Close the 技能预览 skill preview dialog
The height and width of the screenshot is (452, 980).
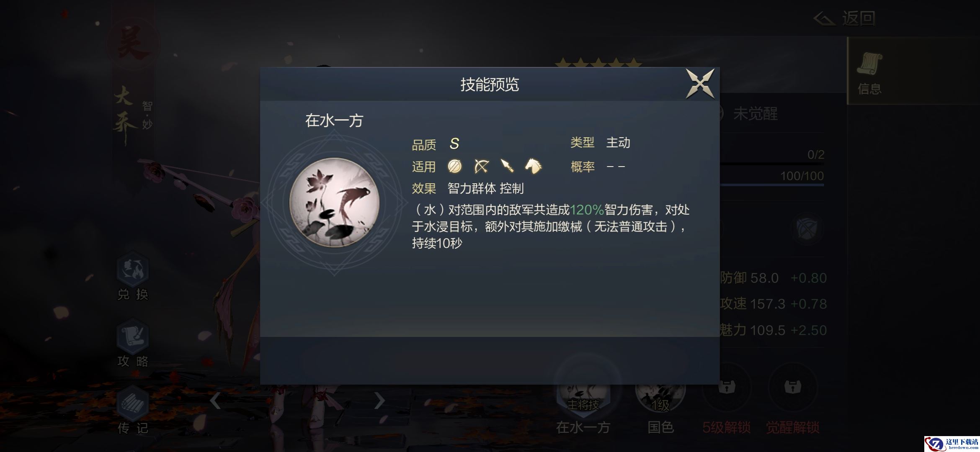coord(700,84)
